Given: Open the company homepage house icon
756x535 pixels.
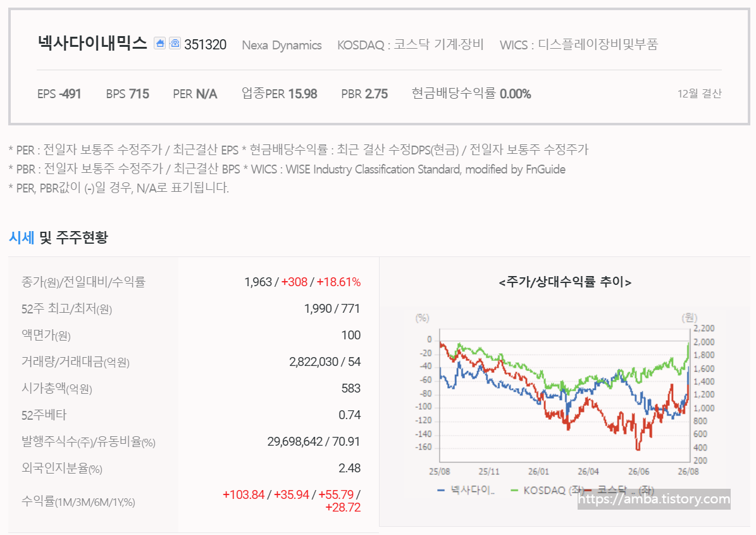Looking at the screenshot, I should (x=159, y=44).
